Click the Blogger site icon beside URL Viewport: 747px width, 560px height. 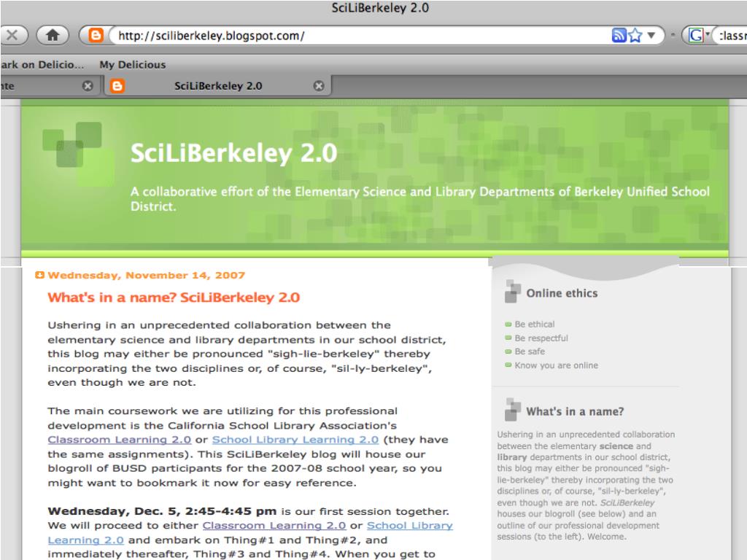coord(96,35)
